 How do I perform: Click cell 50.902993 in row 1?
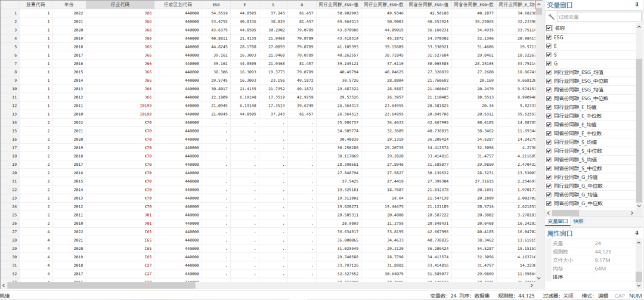coord(339,13)
